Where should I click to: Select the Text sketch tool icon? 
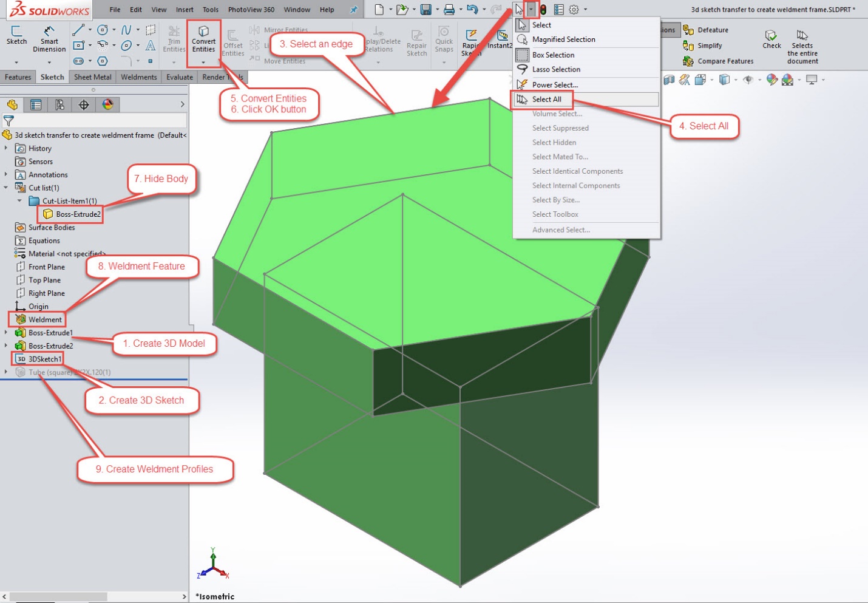(151, 46)
